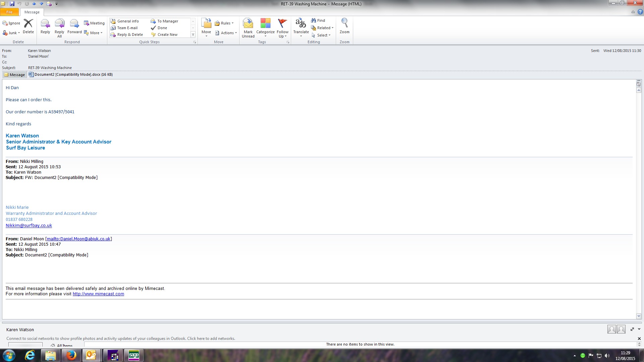Expand the Quick Steps gallery arrow
Screen dimensions: 644x362
point(193,35)
